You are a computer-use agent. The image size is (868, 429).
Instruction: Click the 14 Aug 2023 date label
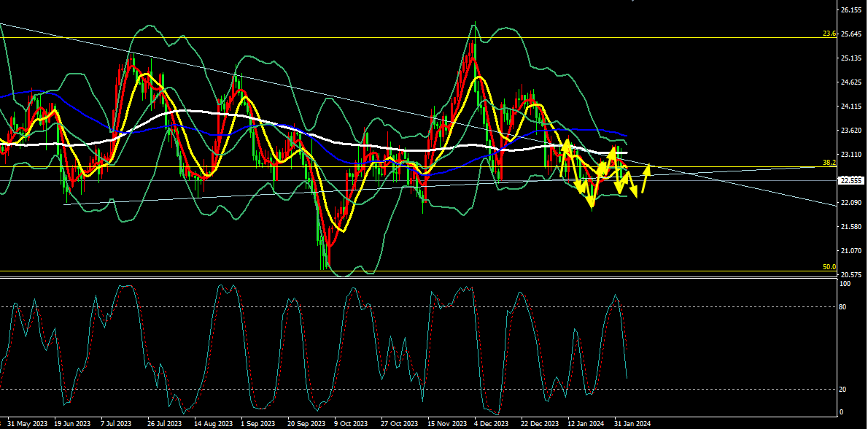(x=214, y=423)
